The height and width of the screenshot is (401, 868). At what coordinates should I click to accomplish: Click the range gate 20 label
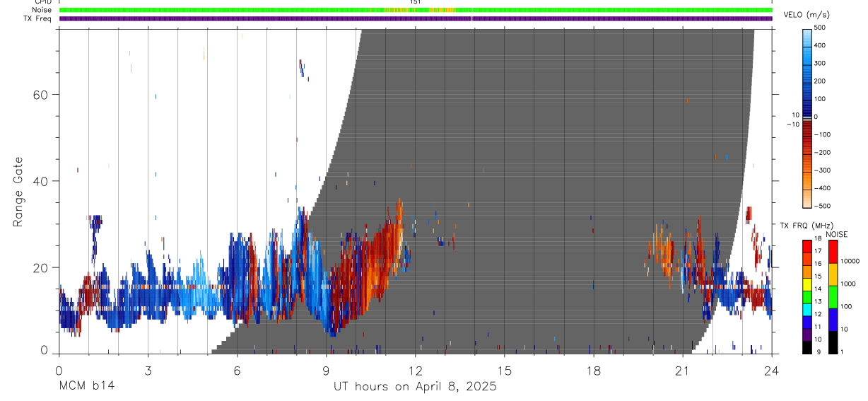40,268
